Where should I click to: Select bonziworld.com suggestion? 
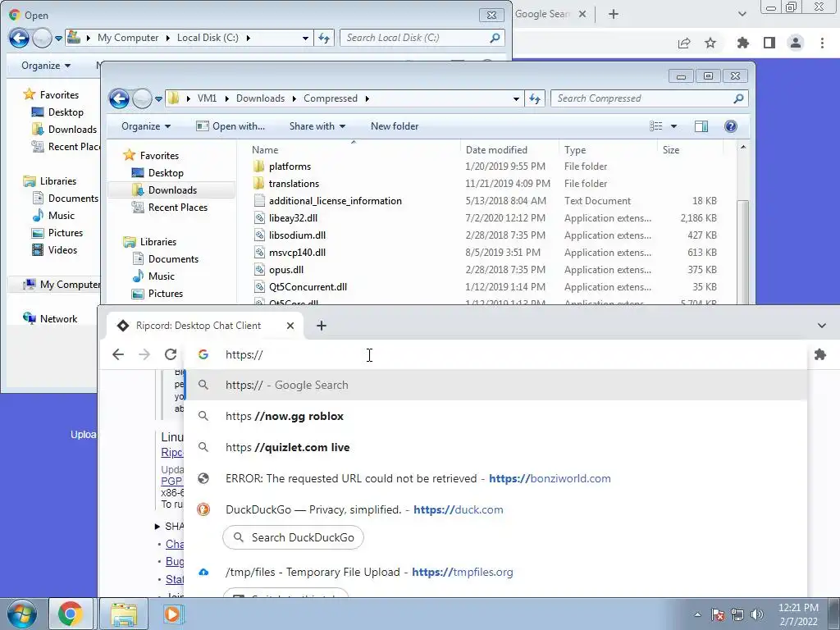(x=495, y=478)
